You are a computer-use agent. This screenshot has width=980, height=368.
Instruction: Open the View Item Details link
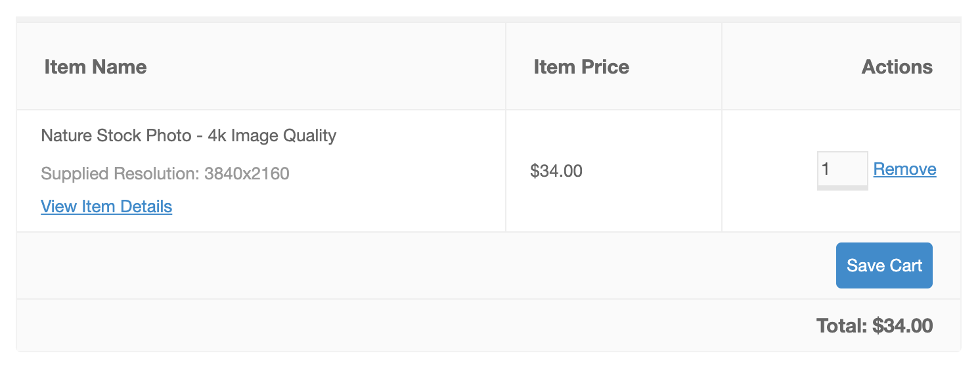coord(106,206)
